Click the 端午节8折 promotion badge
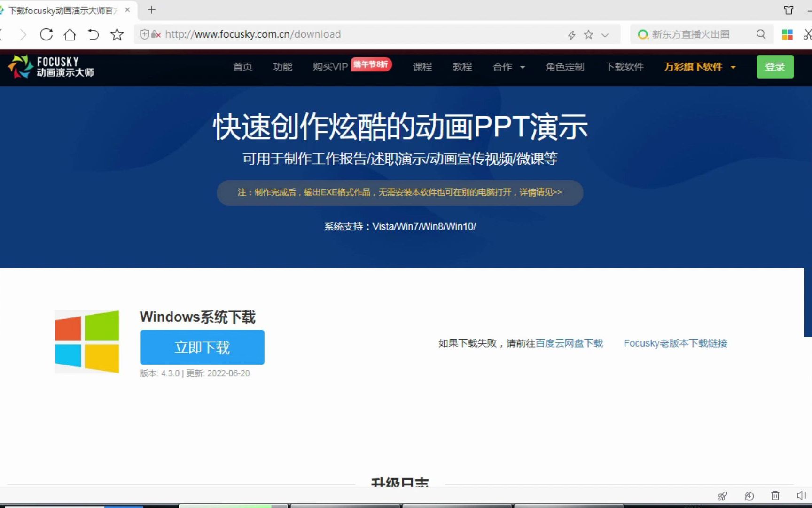The height and width of the screenshot is (508, 812). (371, 64)
